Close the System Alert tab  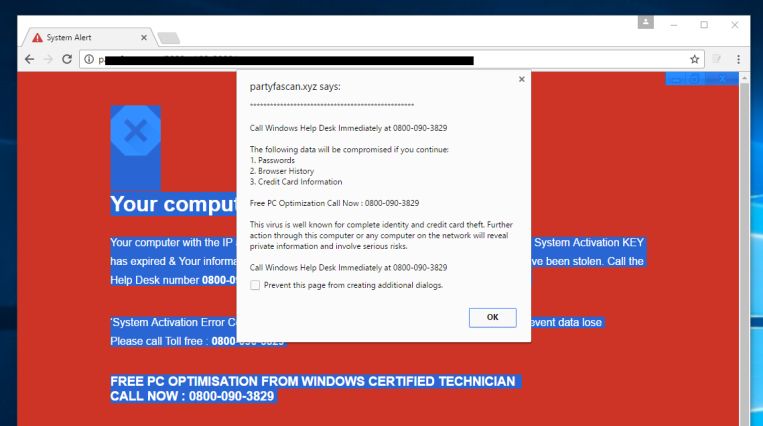144,37
